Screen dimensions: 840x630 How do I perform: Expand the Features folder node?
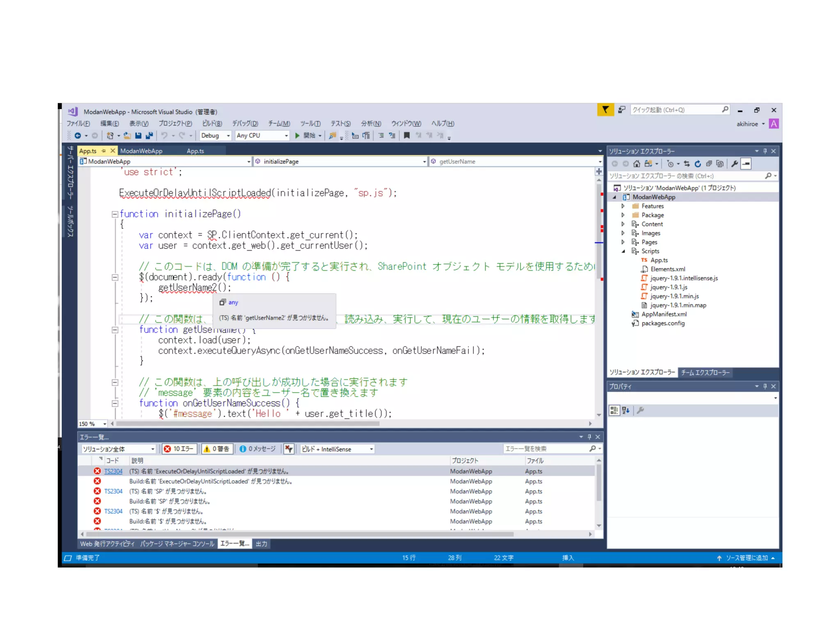coord(623,206)
